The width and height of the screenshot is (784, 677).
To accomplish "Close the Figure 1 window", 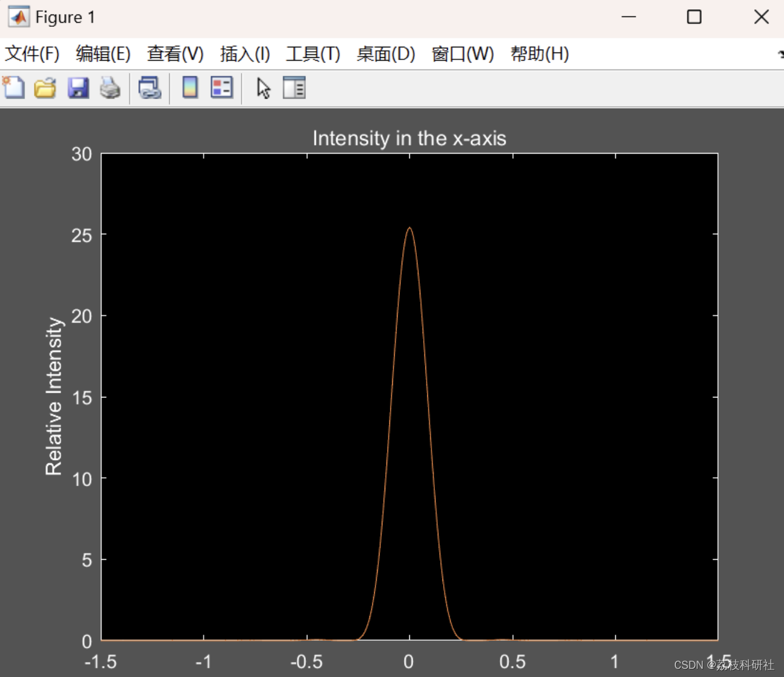I will click(x=761, y=17).
